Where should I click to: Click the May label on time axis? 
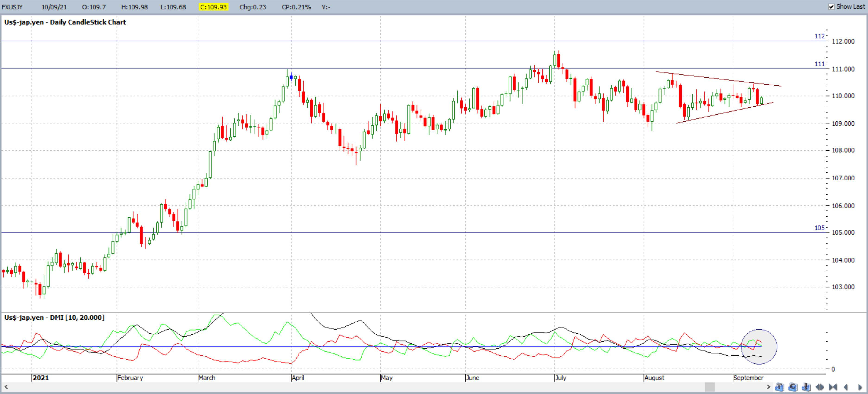387,378
